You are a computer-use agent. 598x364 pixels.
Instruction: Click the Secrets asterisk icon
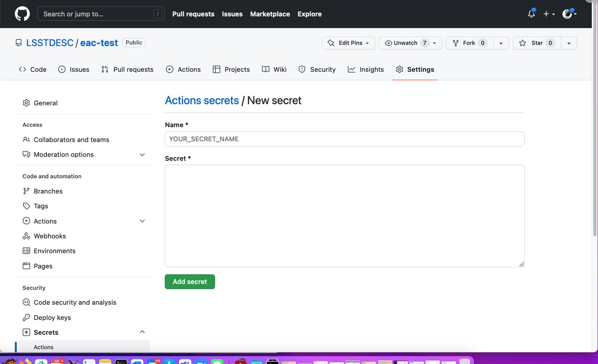(26, 332)
